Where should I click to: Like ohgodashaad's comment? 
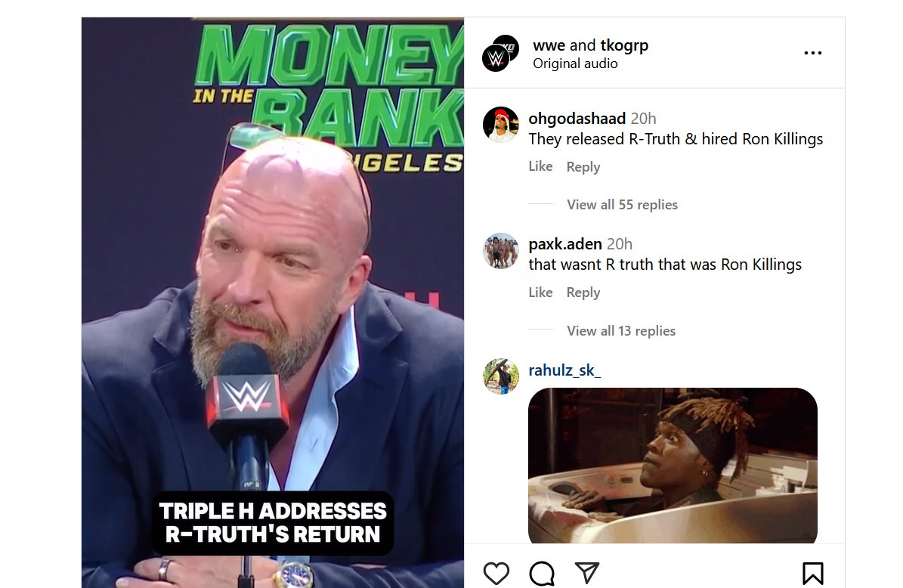pyautogui.click(x=540, y=166)
